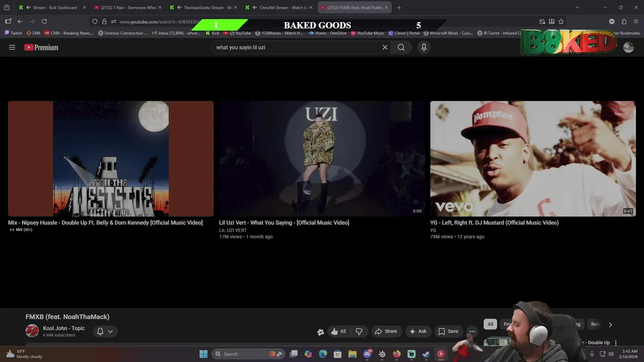
Task: Launch Microsoft Edge from the taskbar
Action: 323,354
